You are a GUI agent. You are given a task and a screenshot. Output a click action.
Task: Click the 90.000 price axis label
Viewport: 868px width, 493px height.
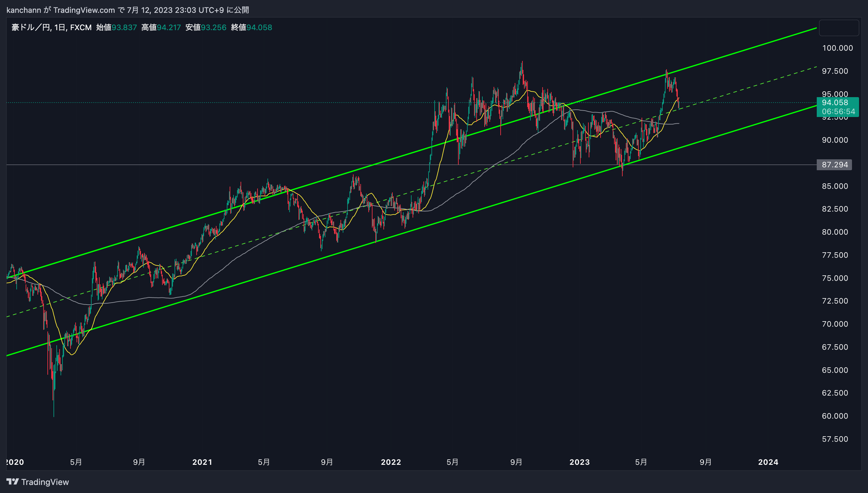(835, 140)
